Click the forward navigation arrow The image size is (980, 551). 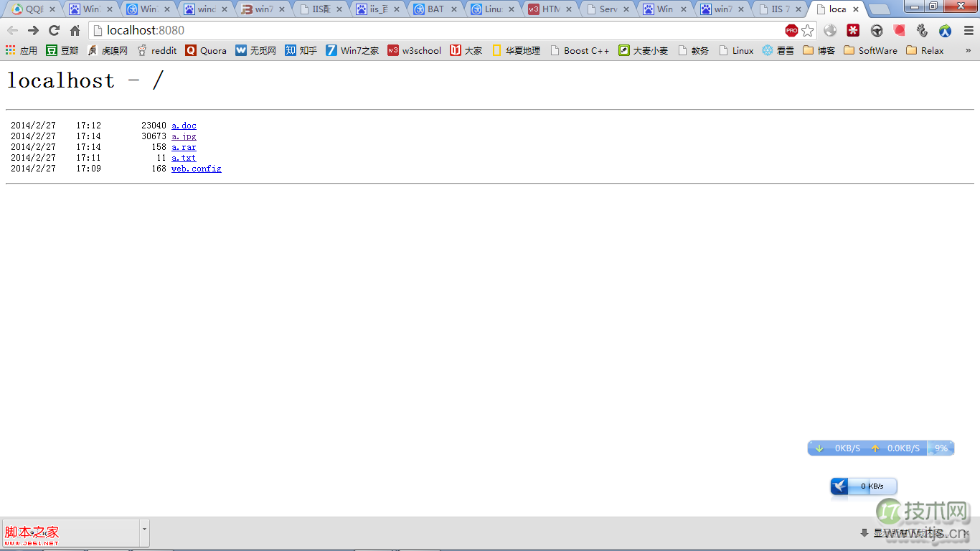click(x=33, y=30)
